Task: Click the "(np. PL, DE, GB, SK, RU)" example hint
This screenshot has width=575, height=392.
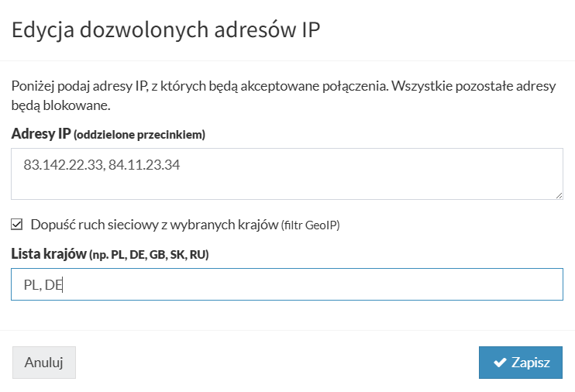Action: (149, 254)
